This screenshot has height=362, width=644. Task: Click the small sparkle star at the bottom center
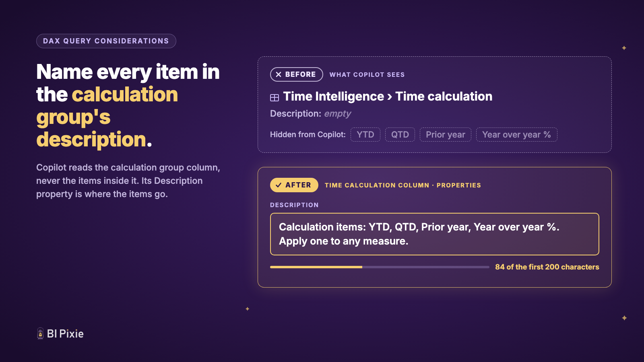pos(248,309)
